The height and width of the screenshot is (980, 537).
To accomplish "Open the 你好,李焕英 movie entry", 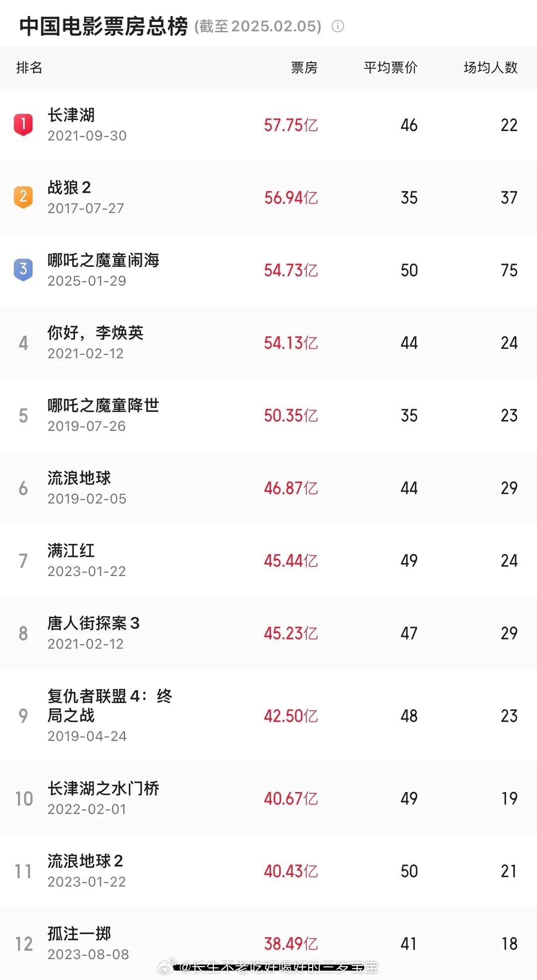I will 268,342.
